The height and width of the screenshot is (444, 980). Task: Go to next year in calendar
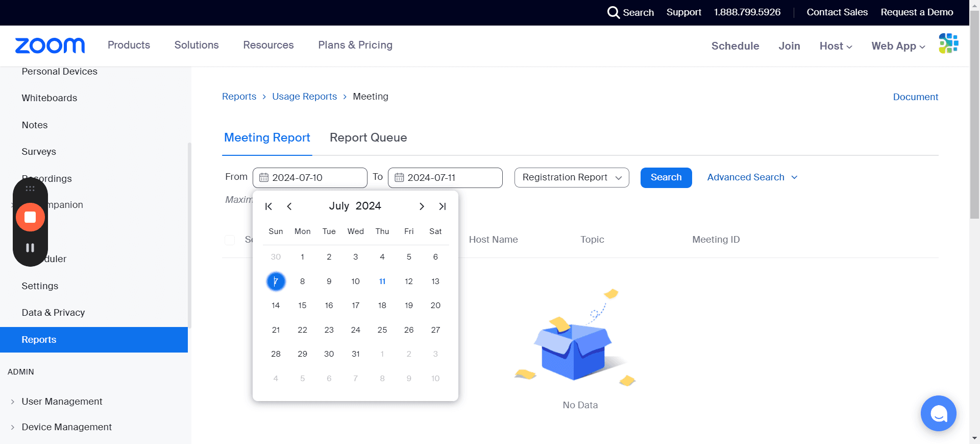pos(443,206)
